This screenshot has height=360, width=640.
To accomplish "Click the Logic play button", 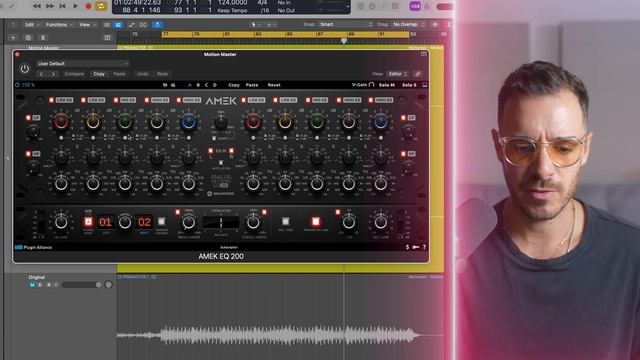I will (76, 6).
